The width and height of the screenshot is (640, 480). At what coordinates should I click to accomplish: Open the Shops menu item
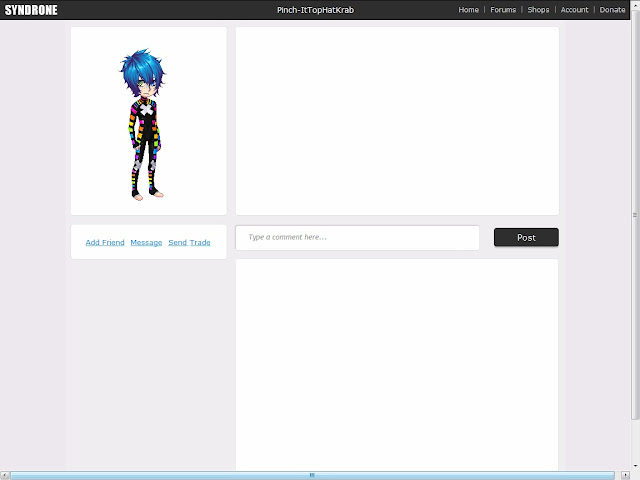point(538,10)
